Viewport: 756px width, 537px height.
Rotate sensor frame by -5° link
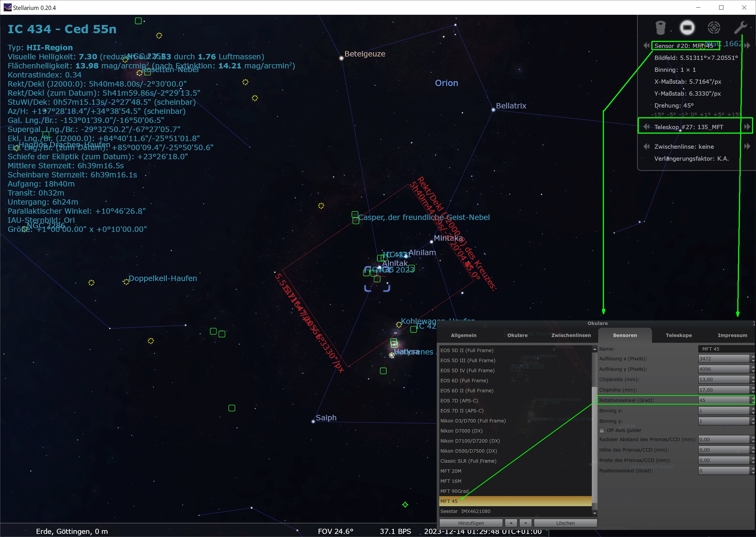click(x=671, y=114)
